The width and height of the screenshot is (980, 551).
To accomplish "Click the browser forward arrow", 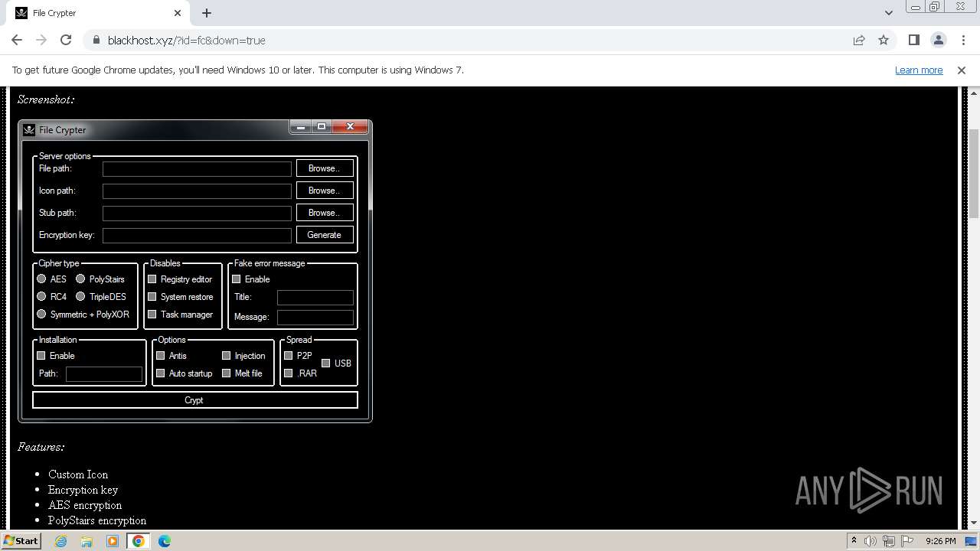I will click(41, 40).
